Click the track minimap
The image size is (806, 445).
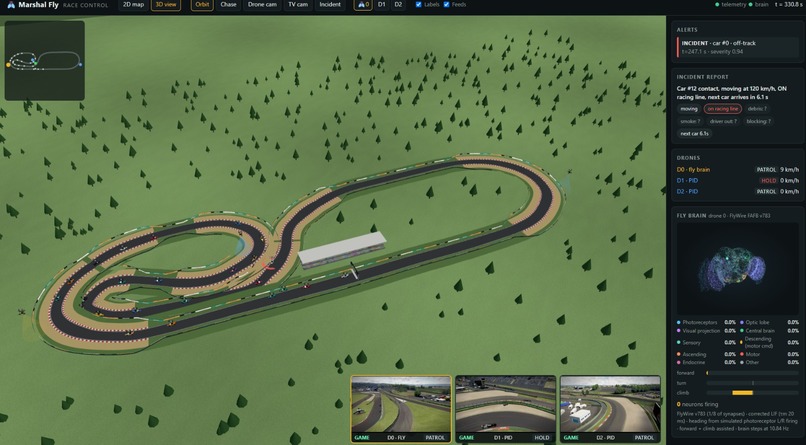click(x=45, y=61)
